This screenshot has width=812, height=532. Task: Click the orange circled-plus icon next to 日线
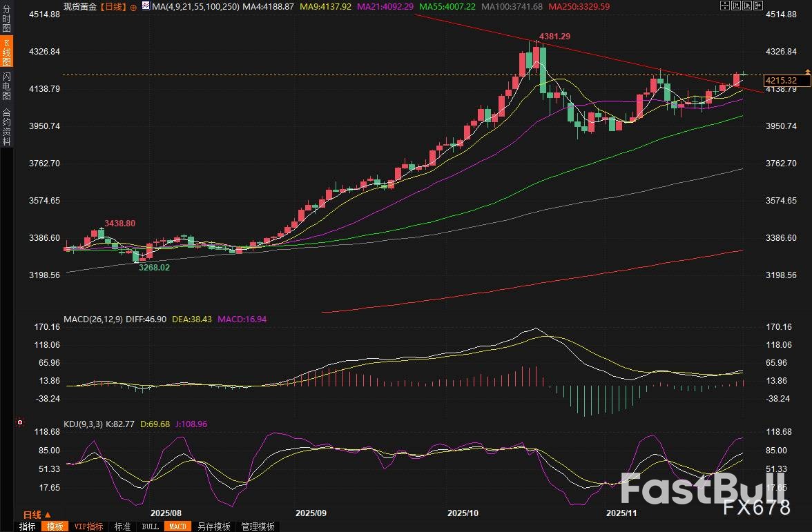[133, 6]
